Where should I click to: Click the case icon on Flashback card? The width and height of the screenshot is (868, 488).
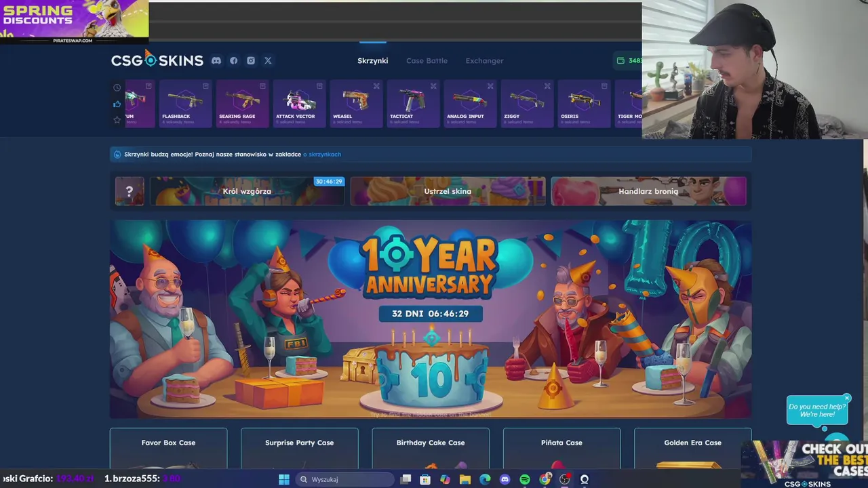(x=205, y=86)
